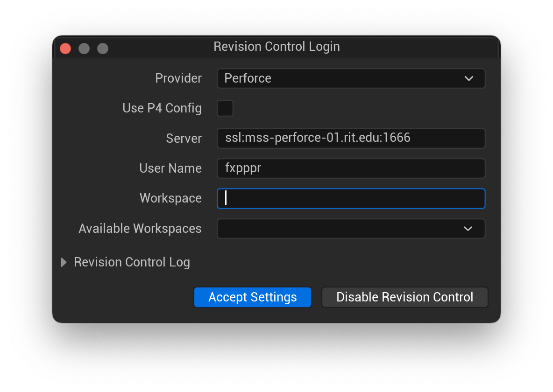Enable the Use P4 Config checkbox
The image size is (553, 392).
[225, 108]
